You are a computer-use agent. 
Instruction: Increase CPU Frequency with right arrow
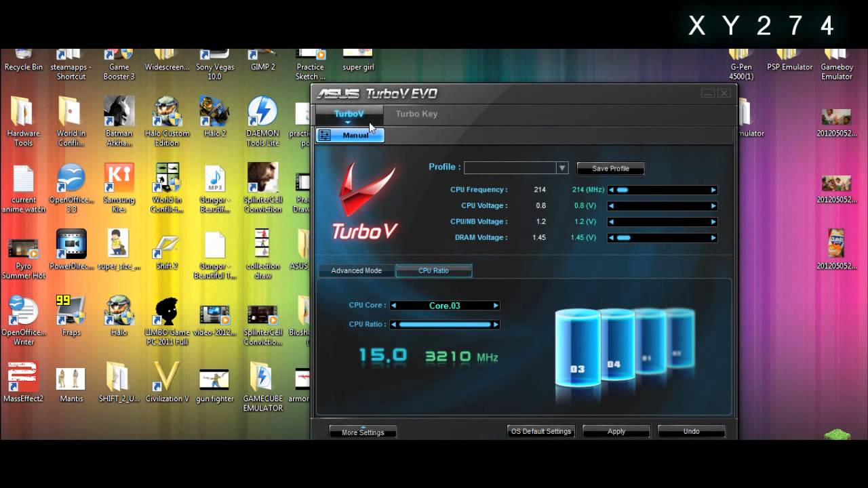point(713,190)
